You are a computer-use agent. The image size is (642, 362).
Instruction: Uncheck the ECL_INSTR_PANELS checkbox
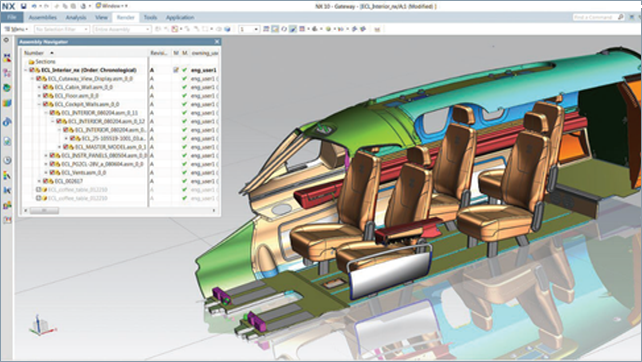point(52,156)
